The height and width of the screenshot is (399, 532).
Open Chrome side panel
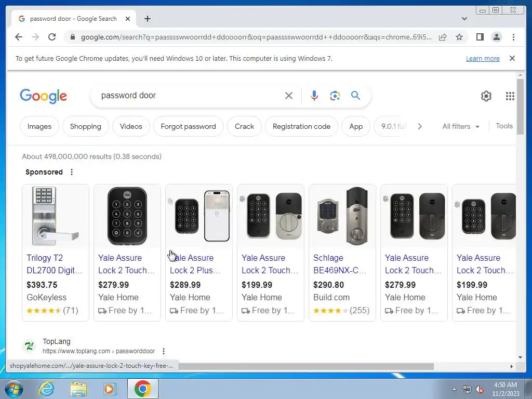pyautogui.click(x=480, y=37)
